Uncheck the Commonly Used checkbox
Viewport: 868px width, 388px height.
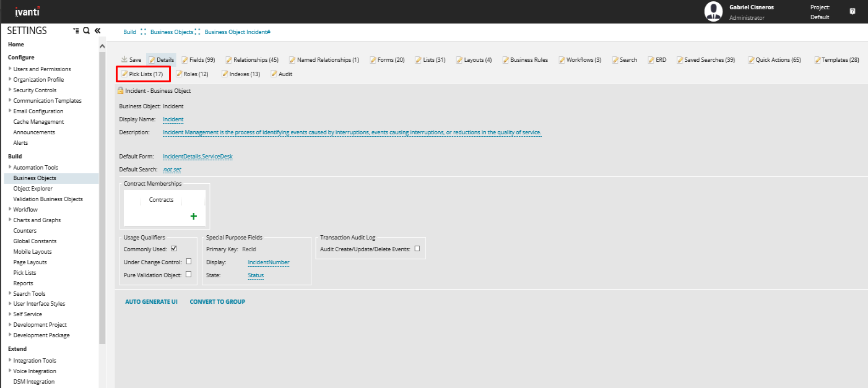pyautogui.click(x=174, y=249)
